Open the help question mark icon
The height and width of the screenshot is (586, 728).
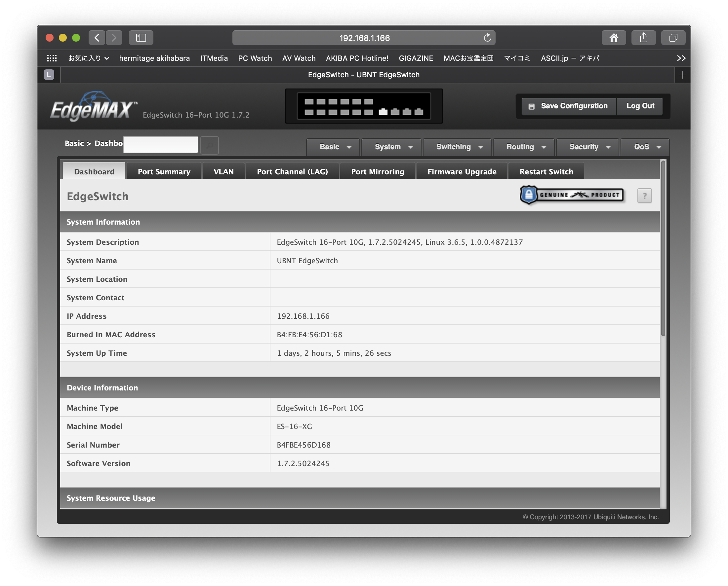(x=644, y=196)
